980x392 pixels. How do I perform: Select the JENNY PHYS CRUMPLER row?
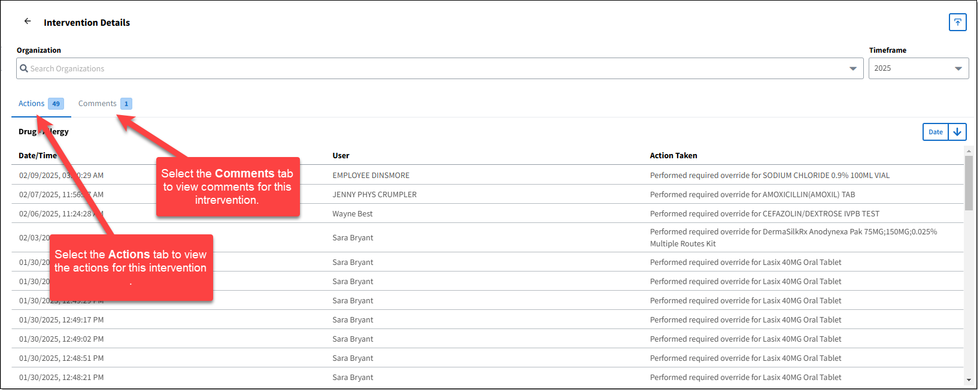click(374, 194)
